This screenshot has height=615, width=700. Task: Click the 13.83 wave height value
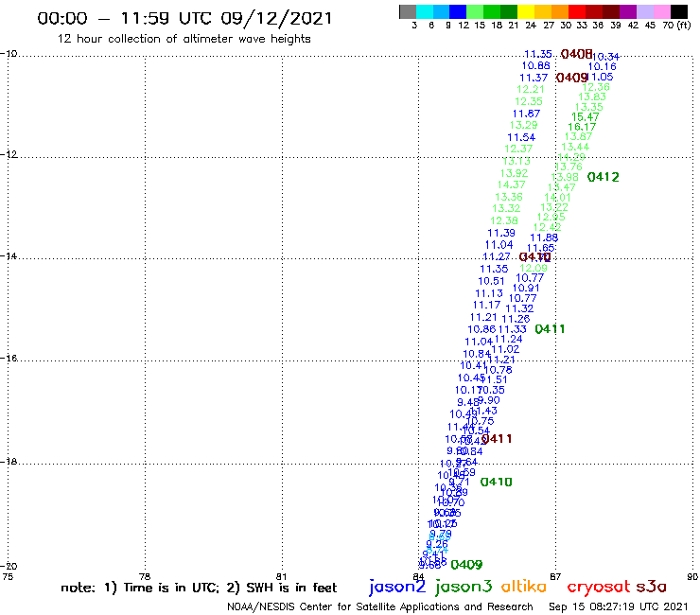(592, 97)
